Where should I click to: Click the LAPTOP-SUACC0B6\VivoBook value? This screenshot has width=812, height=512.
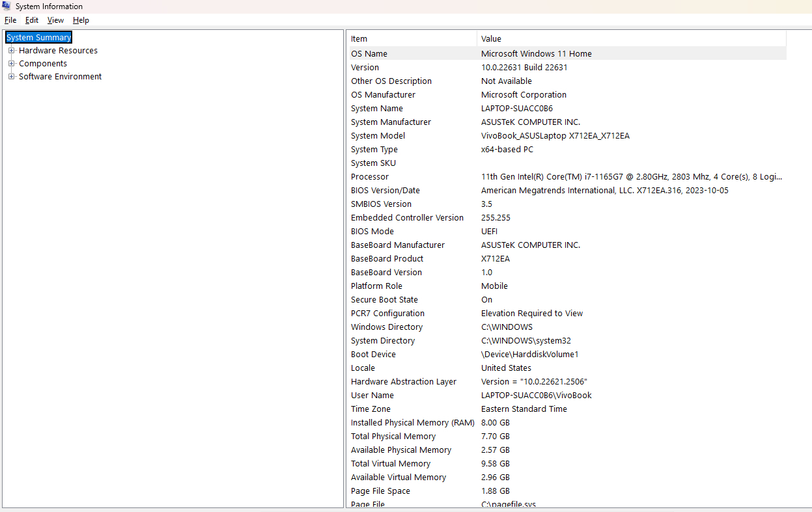(x=537, y=396)
